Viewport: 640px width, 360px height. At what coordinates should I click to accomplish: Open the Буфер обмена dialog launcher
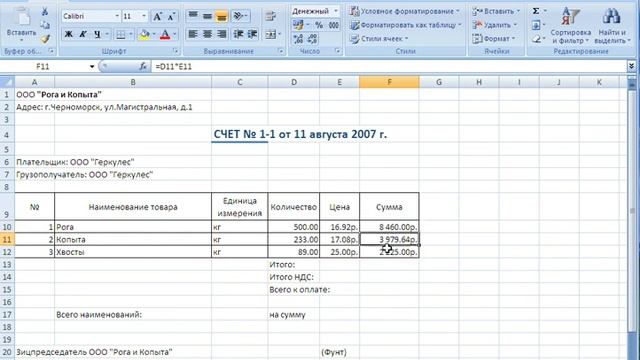pos(51,51)
